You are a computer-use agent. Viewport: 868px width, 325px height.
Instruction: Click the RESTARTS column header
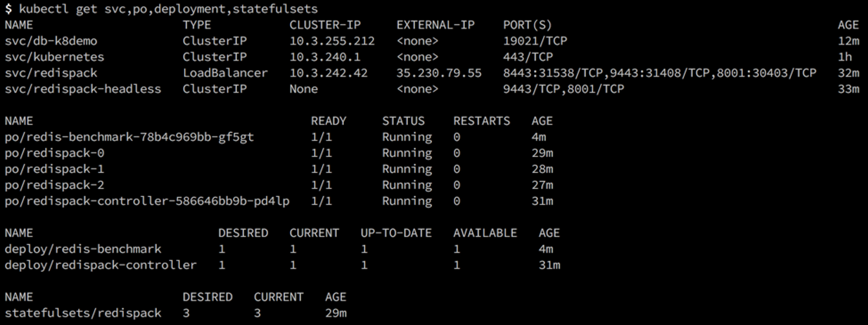[481, 121]
